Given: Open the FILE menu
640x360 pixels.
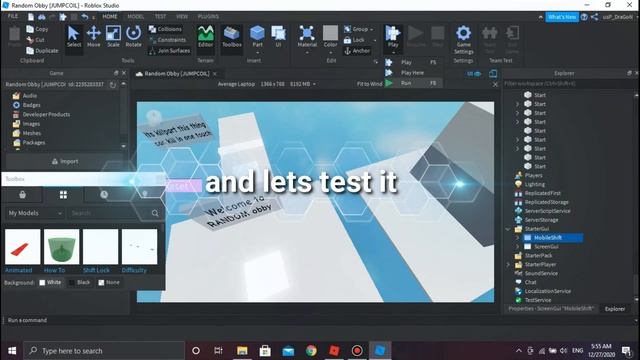Looking at the screenshot, I should pos(13,16).
